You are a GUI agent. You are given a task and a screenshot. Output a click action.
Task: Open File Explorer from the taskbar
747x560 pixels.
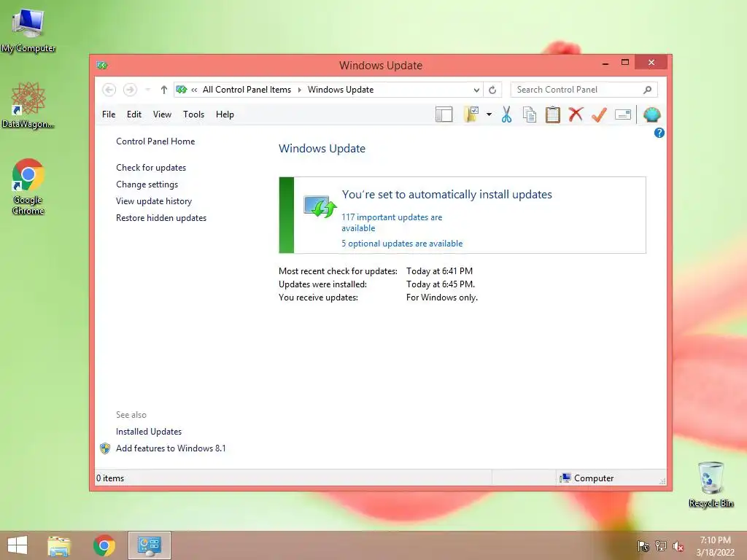(59, 545)
